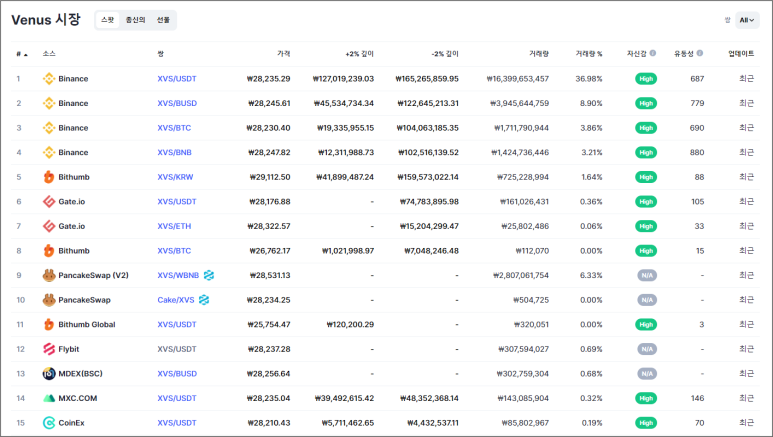Open the XVS/BUSD pair on Binance
Image resolution: width=773 pixels, height=437 pixels.
(x=177, y=103)
